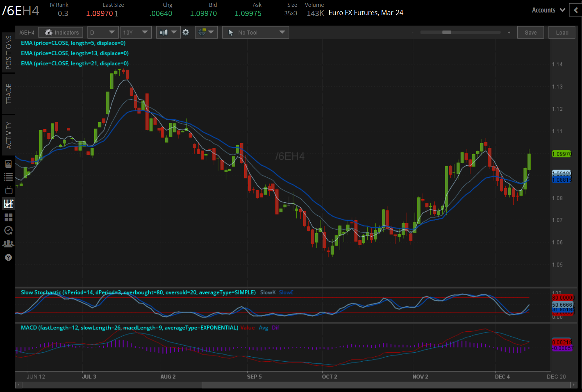
Task: Open the chart settings gear
Action: [x=186, y=32]
